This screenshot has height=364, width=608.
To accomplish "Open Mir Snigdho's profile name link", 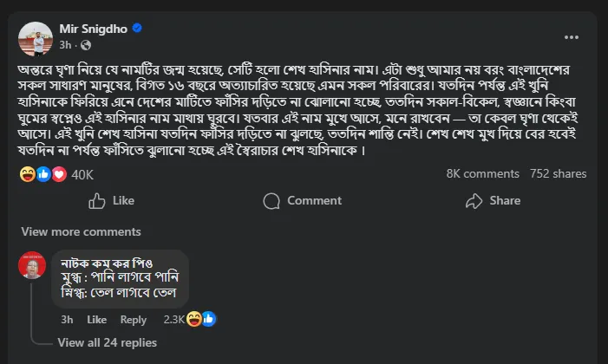I will tap(93, 29).
